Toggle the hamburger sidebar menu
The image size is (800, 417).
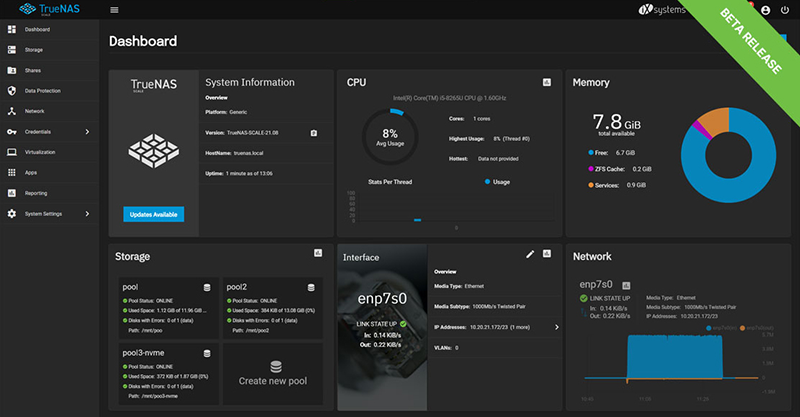pos(114,10)
